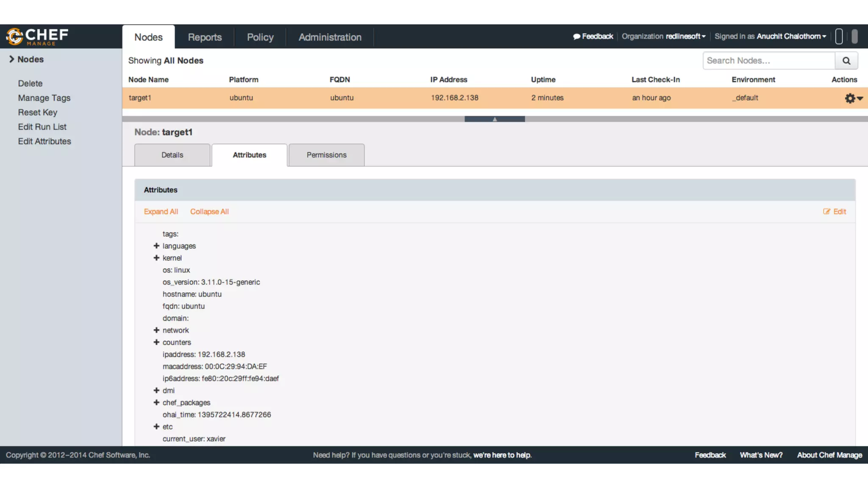
Task: Expand the counters attribute
Action: tap(156, 342)
